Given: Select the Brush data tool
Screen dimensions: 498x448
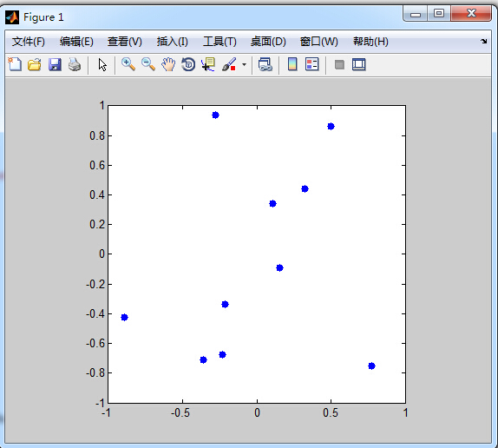Looking at the screenshot, I should (x=229, y=64).
